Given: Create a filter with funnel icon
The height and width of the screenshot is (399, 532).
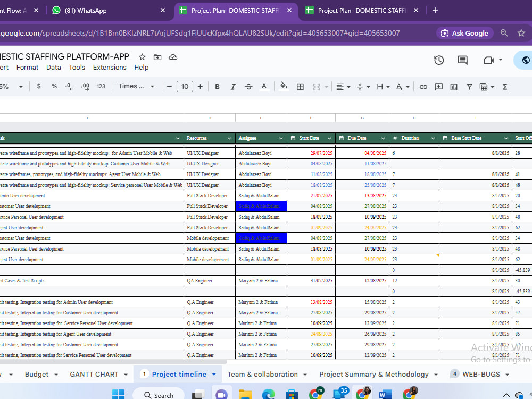Looking at the screenshot, I should (469, 87).
